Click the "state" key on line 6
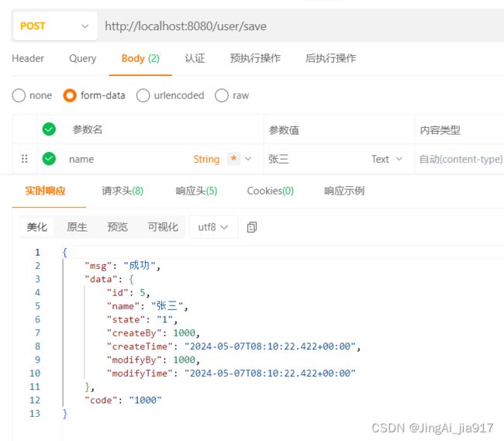Image resolution: width=504 pixels, height=441 pixels. 126,319
